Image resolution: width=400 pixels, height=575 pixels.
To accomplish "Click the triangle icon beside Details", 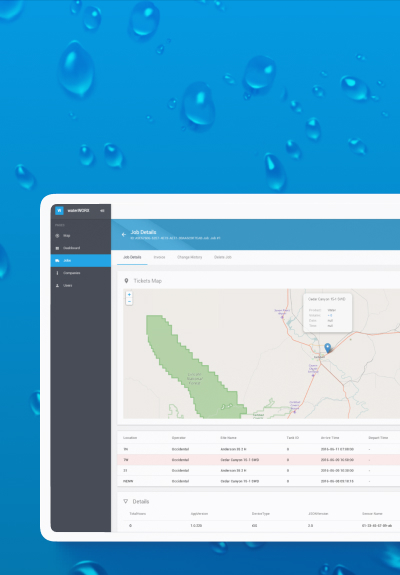I will click(126, 501).
